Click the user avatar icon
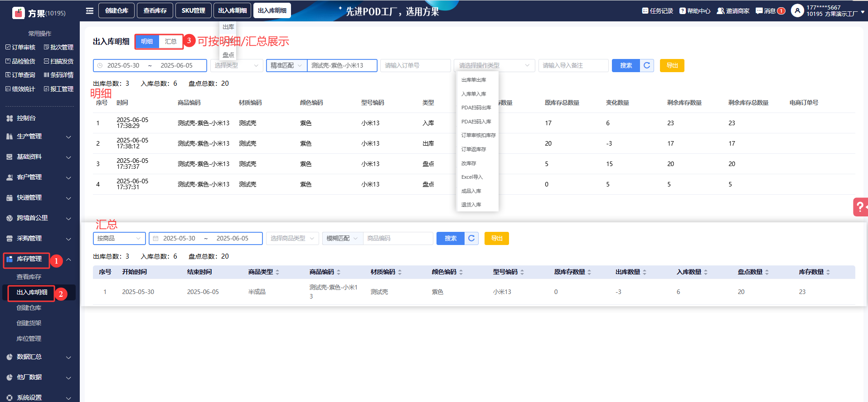Image resolution: width=868 pixels, height=402 pixels. coord(797,10)
